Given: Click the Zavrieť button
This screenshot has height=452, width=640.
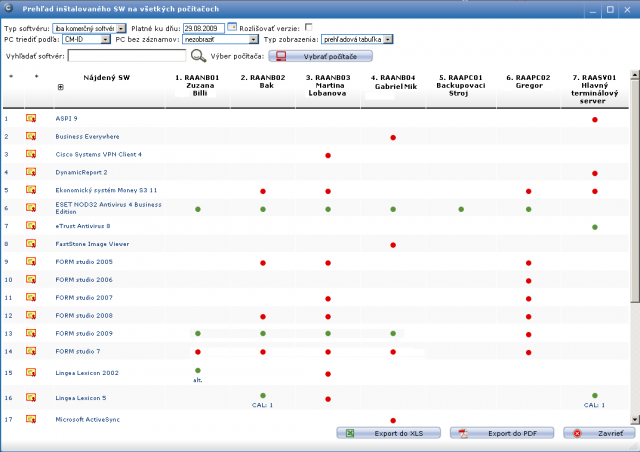Looking at the screenshot, I should point(599,433).
